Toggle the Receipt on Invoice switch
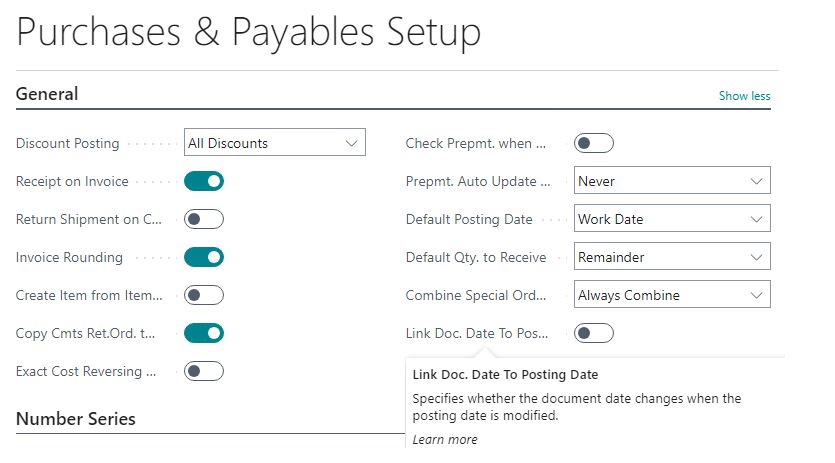835x463 pixels. [x=203, y=181]
